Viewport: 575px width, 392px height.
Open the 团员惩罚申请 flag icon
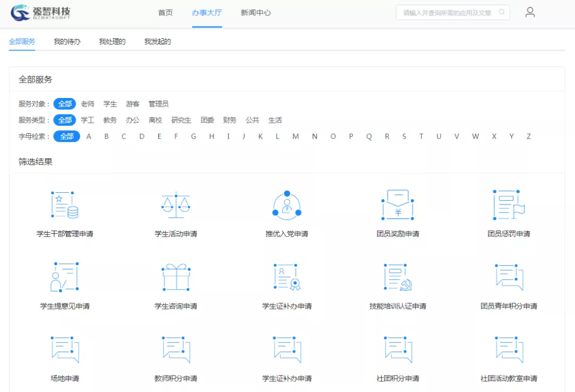tap(508, 205)
